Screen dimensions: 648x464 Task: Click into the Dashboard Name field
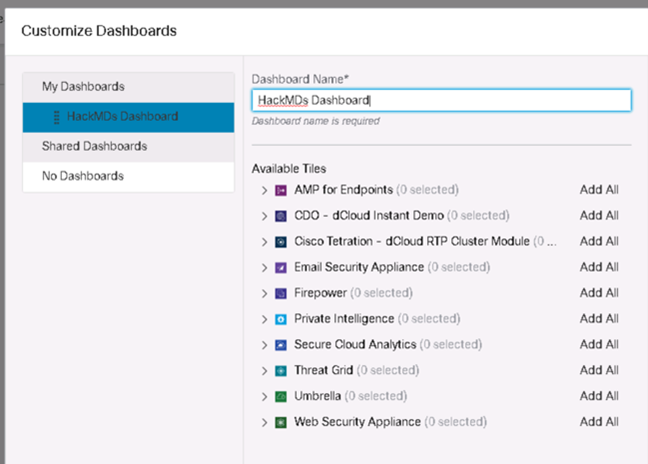[x=441, y=100]
